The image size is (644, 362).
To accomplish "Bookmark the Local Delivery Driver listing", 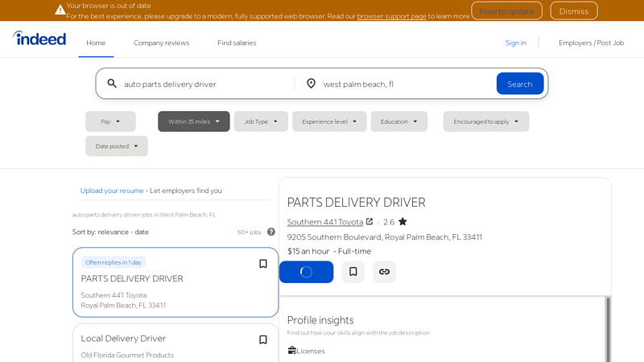I will (x=262, y=339).
